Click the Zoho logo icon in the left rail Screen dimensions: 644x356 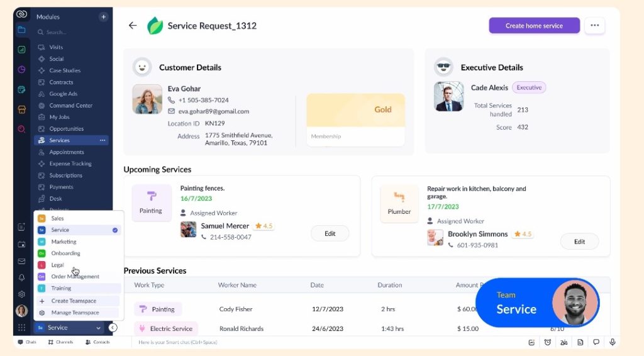pyautogui.click(x=21, y=14)
